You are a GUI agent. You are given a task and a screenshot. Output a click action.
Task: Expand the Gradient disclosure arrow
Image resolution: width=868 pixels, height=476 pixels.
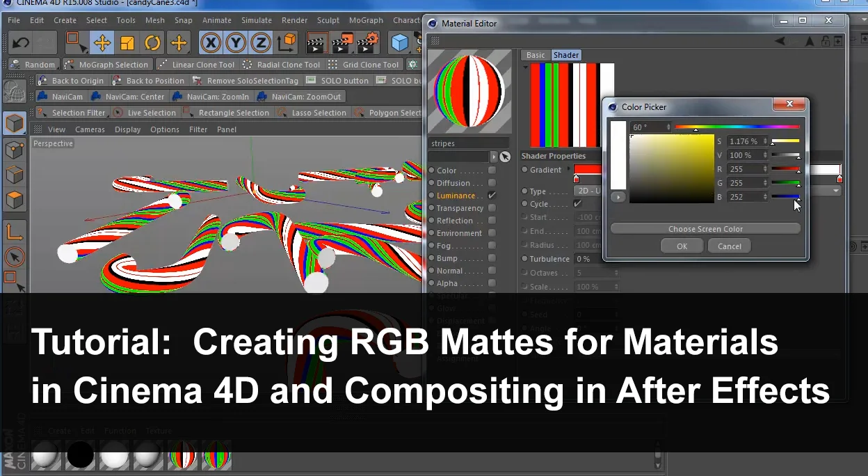pyautogui.click(x=569, y=169)
